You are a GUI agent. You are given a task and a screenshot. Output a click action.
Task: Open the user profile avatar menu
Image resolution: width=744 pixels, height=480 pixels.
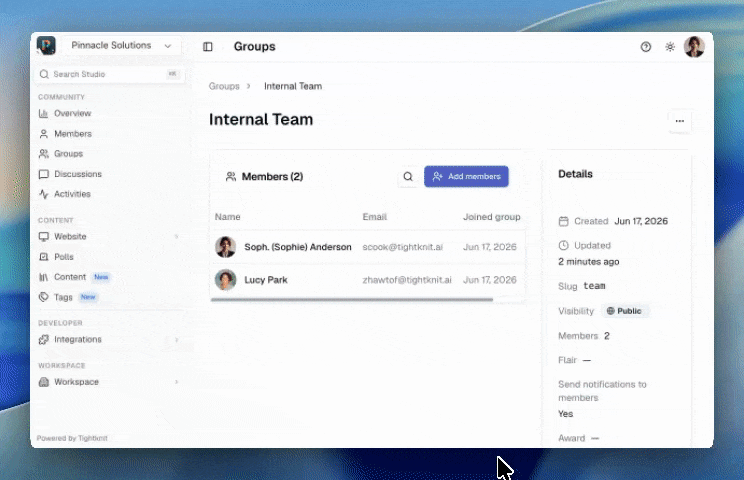coord(694,46)
